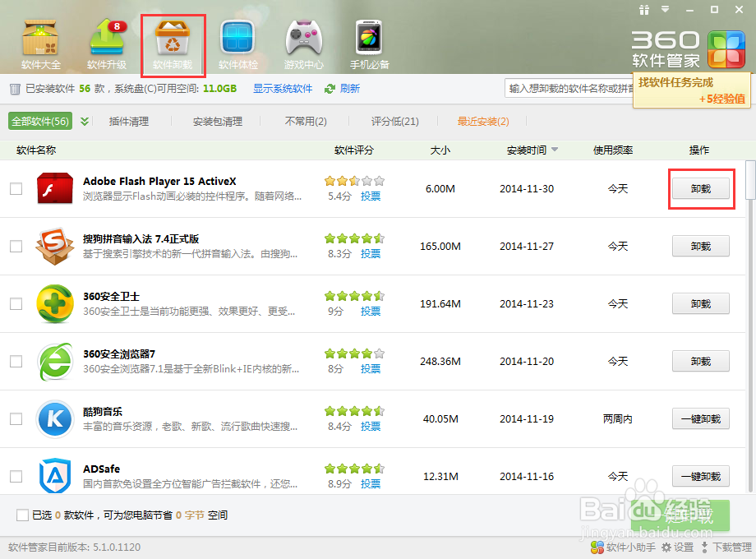Click 投票 link for 搜狗拼音输入法
Image resolution: width=756 pixels, height=559 pixels.
tap(371, 253)
